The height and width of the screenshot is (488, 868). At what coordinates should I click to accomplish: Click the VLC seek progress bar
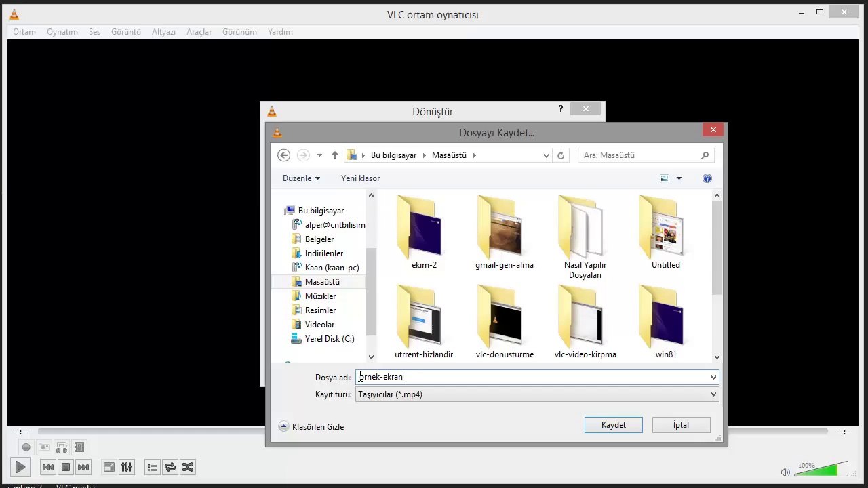(x=433, y=432)
